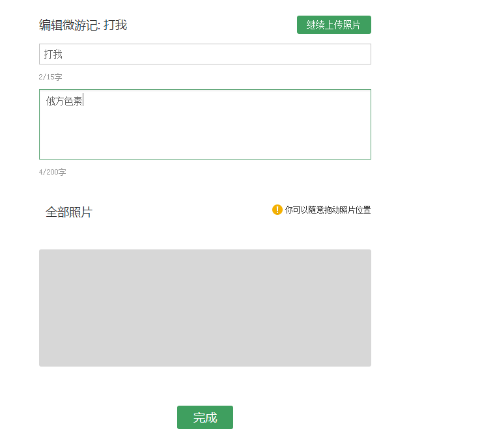Viewport: 480px width, 448px height.
Task: Click the 完成 label text on green button
Action: coord(205,418)
